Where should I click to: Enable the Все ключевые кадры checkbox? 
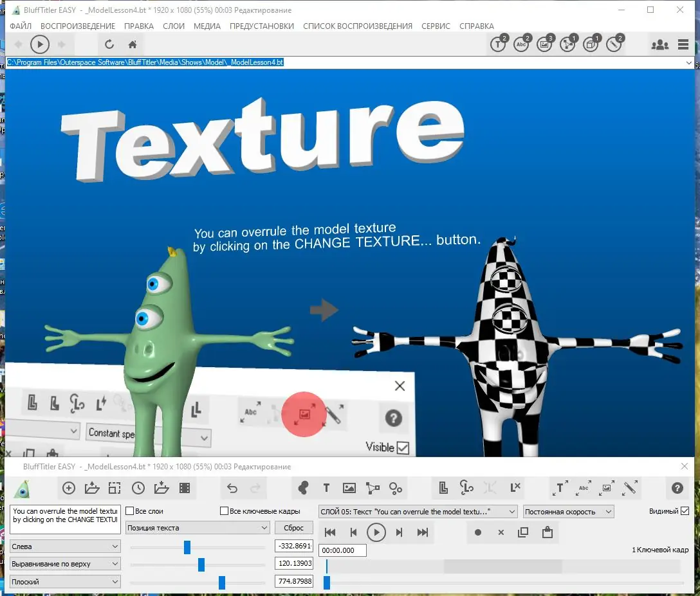[225, 510]
